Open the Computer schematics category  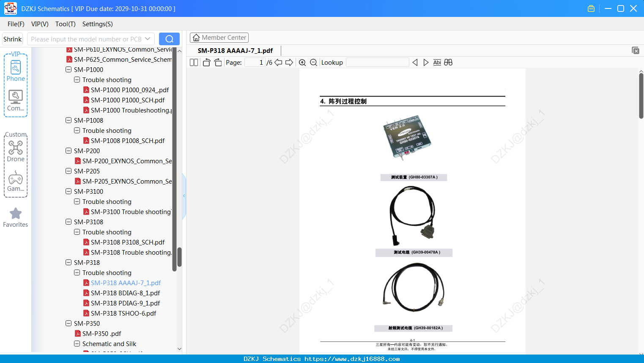(16, 101)
